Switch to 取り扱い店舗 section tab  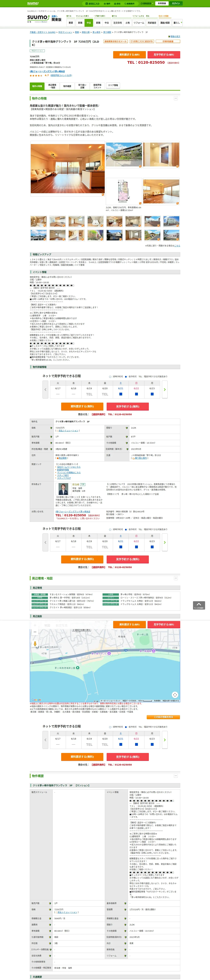tap(82, 86)
